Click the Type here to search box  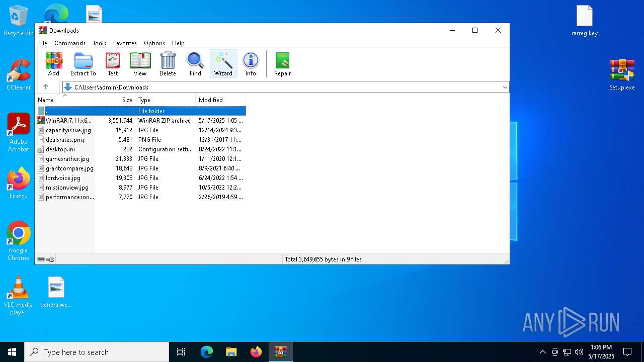coord(97,352)
